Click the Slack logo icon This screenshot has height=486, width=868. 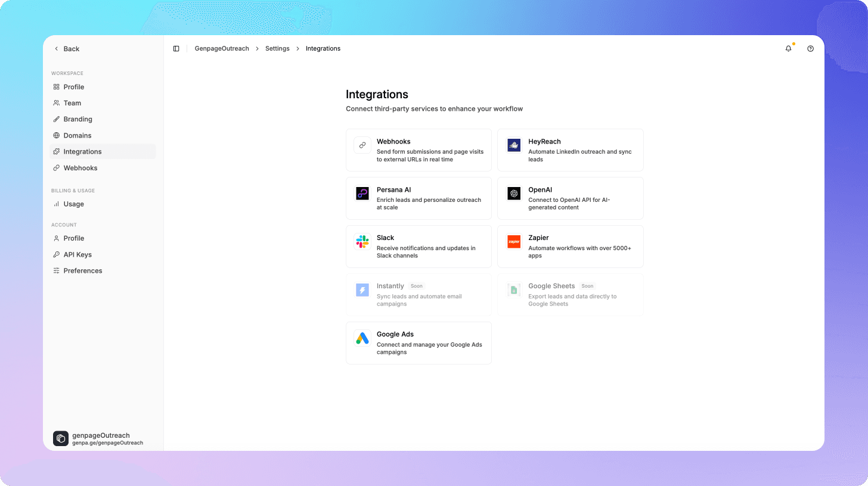click(x=362, y=242)
